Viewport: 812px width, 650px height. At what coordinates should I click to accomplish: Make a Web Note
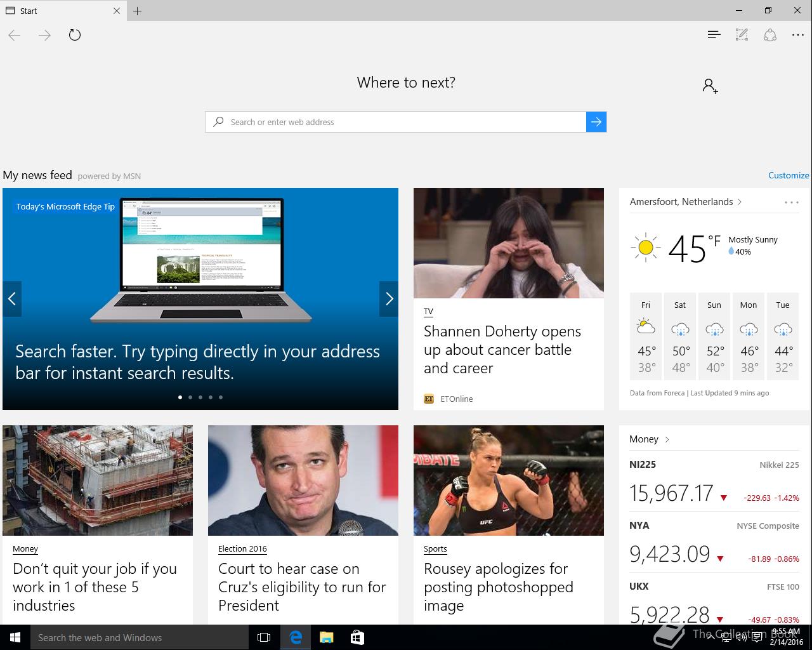click(742, 35)
